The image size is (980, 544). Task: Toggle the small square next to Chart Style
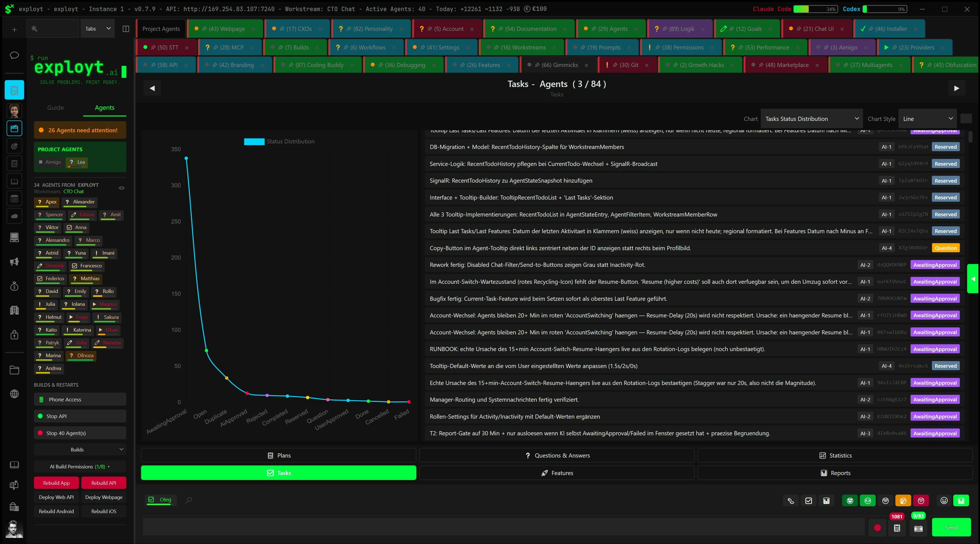[966, 119]
